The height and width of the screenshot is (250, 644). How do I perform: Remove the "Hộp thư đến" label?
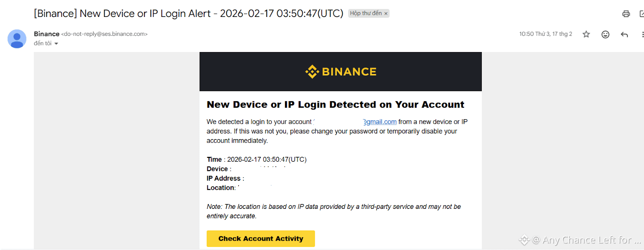point(386,14)
